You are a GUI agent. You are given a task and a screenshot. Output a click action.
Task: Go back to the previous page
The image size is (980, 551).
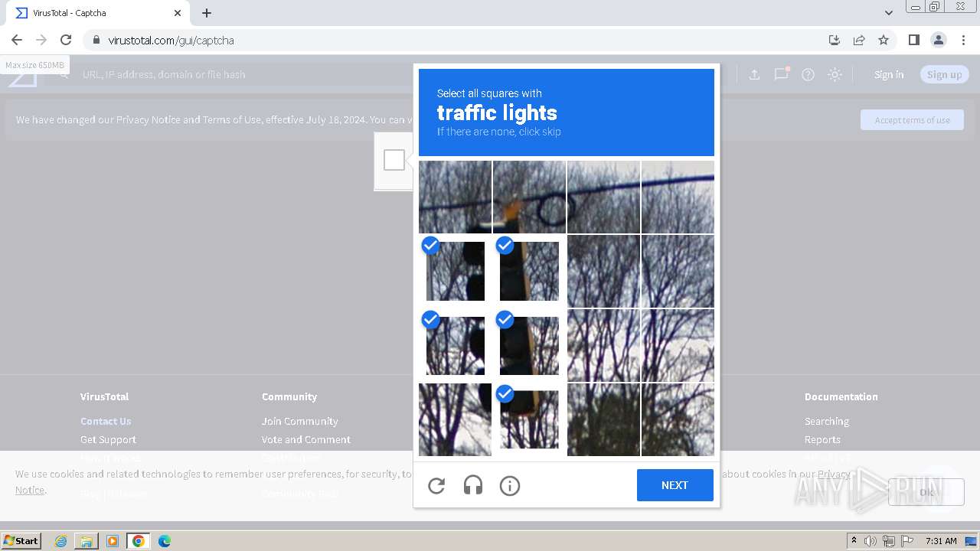(x=17, y=40)
